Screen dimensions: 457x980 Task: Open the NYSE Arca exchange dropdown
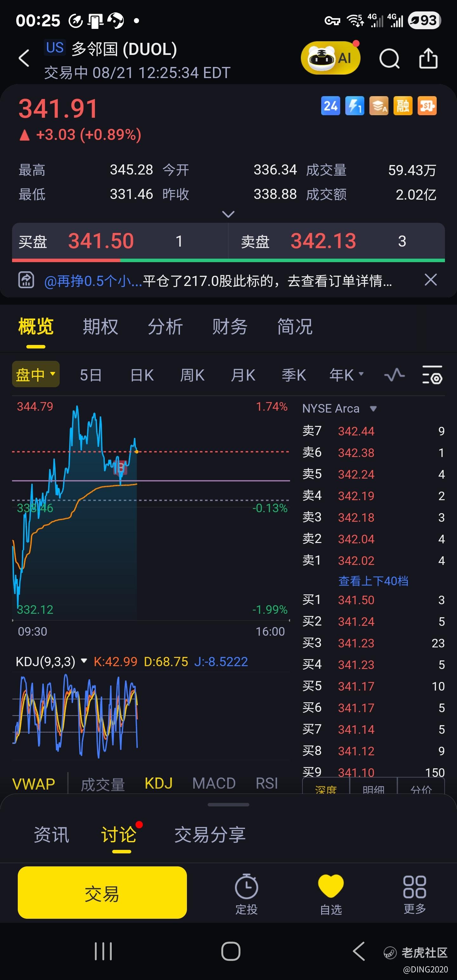(340, 408)
